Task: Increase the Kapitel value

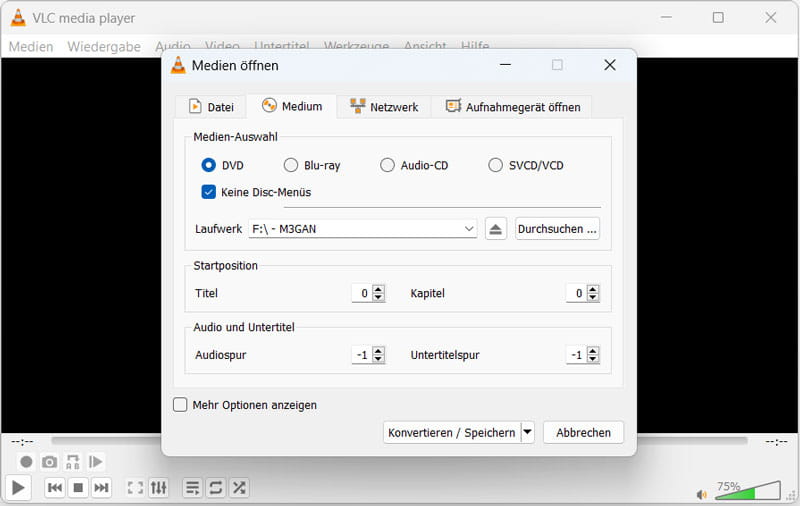Action: coord(592,289)
